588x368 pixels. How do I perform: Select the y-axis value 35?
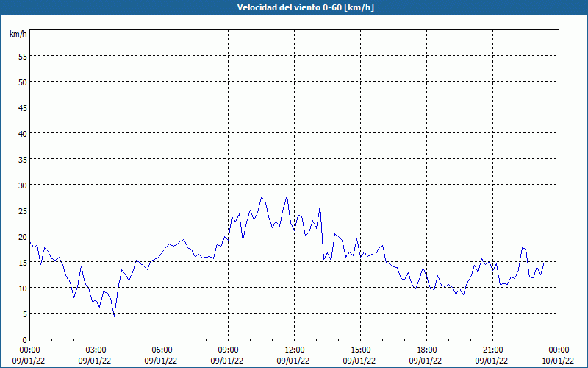coord(23,159)
